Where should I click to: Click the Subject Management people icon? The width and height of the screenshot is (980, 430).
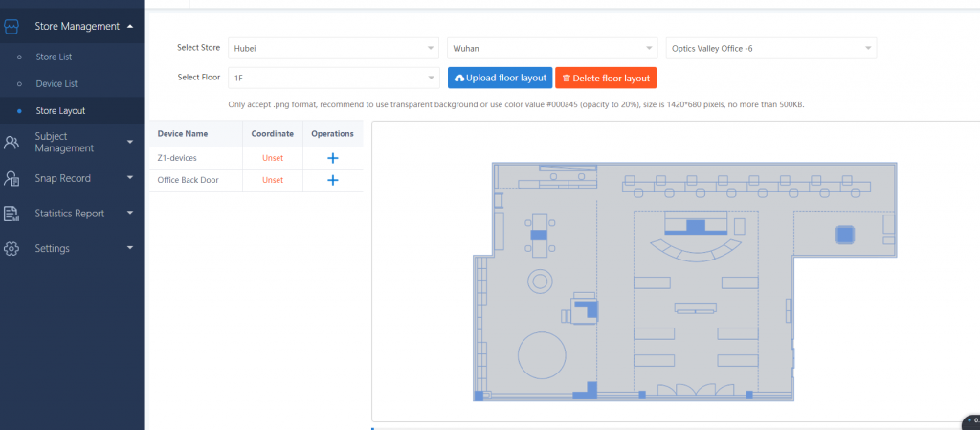coord(11,143)
